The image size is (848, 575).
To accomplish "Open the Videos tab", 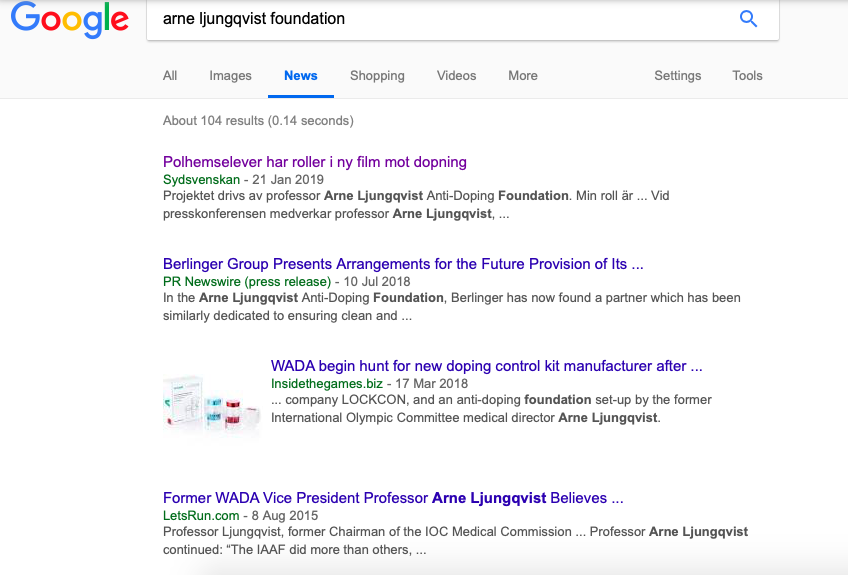I will (x=456, y=76).
